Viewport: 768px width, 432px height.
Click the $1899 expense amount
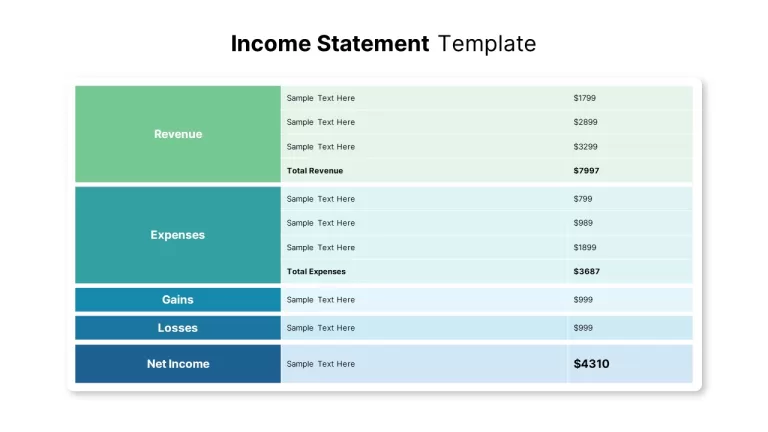click(585, 247)
